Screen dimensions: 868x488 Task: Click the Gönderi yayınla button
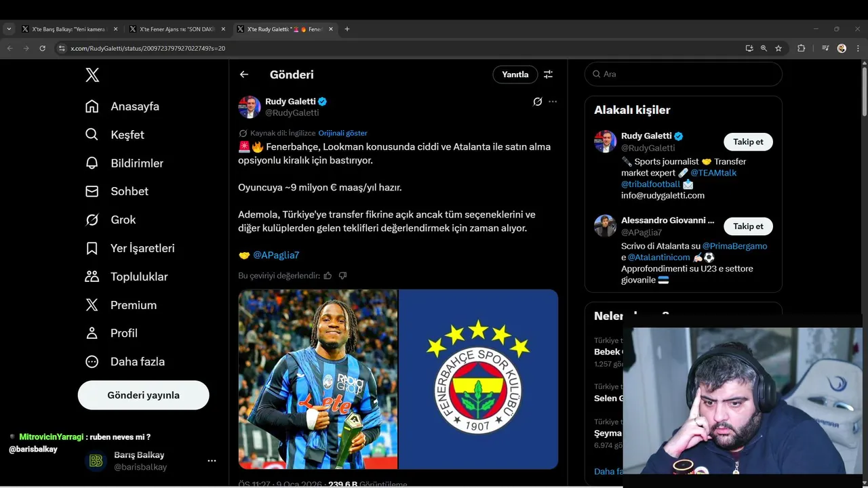pos(143,395)
